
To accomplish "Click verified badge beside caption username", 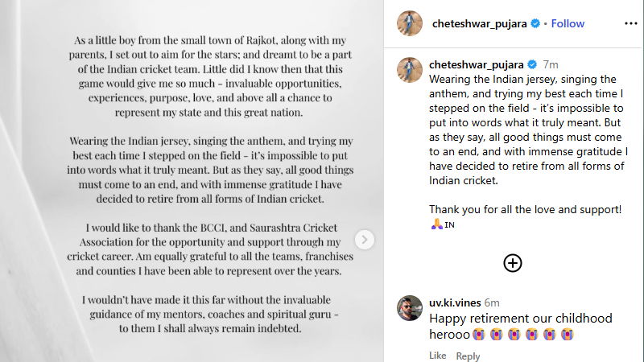I will [x=531, y=64].
